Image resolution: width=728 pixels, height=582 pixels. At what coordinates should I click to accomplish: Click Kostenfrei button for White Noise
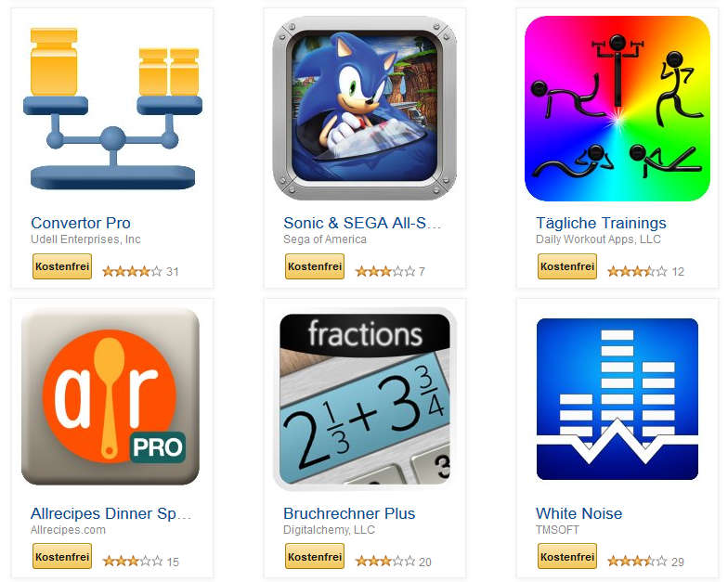click(x=567, y=557)
